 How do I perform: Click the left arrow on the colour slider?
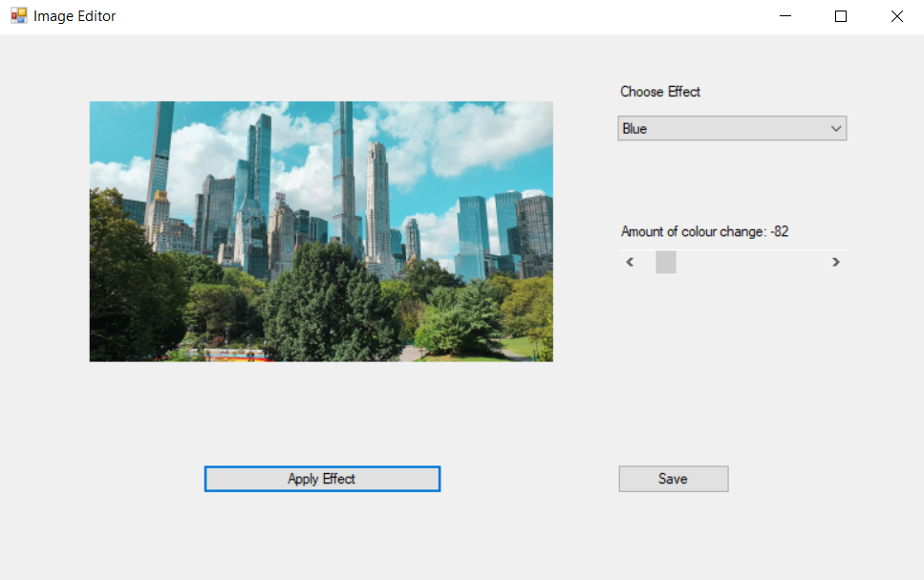pos(630,261)
